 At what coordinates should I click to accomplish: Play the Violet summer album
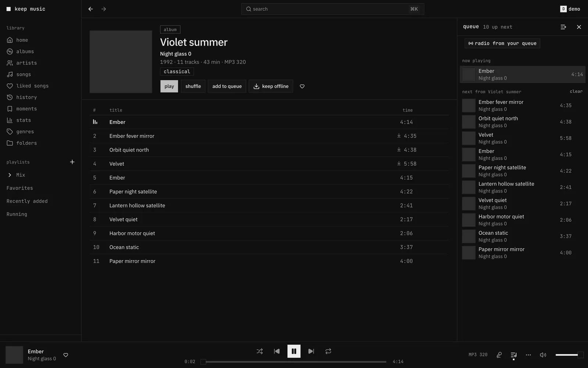(169, 86)
